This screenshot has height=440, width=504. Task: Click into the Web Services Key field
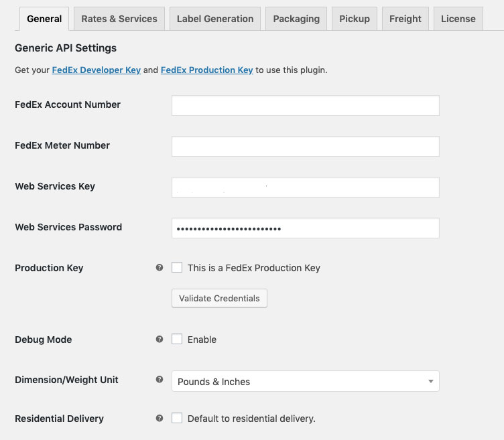[x=306, y=187]
